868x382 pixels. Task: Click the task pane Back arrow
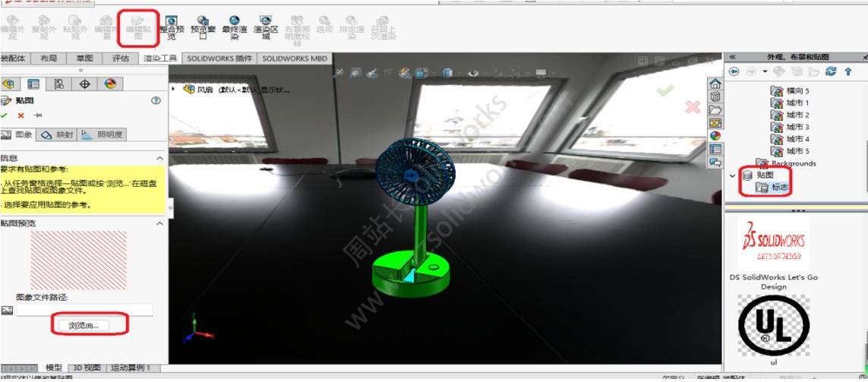[x=734, y=71]
